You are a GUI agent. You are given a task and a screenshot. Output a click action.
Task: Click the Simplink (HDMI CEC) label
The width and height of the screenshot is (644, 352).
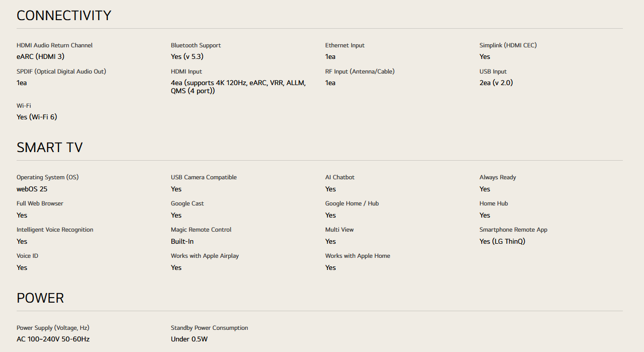[508, 45]
